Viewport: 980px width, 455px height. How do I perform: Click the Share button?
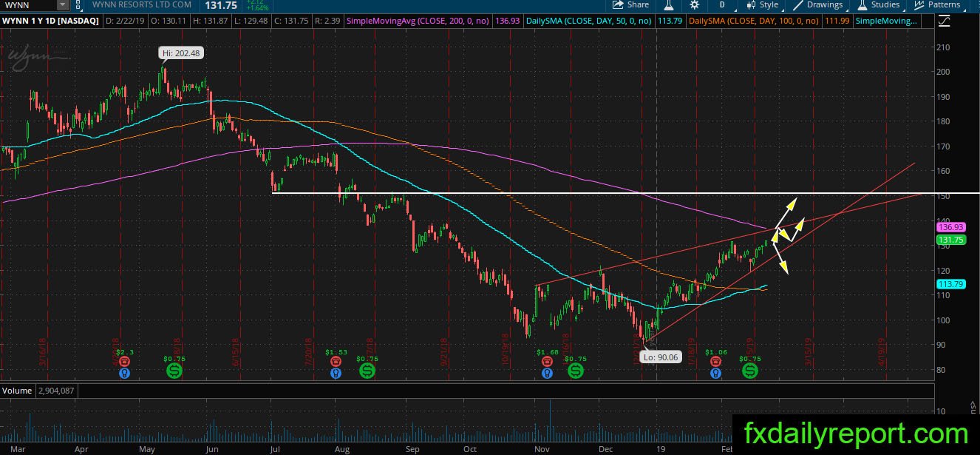[x=631, y=4]
